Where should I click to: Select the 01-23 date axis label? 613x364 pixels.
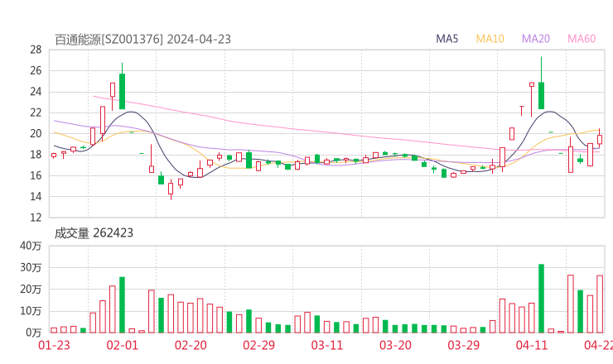pyautogui.click(x=54, y=345)
